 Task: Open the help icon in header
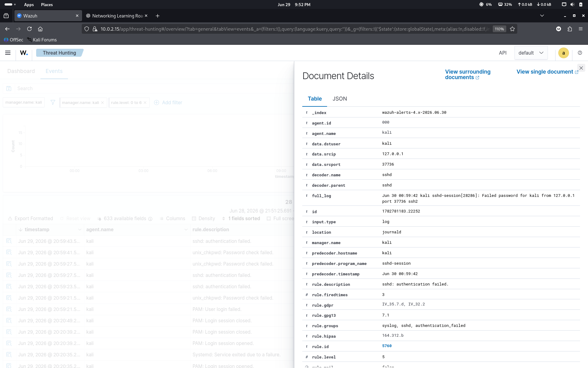click(580, 53)
